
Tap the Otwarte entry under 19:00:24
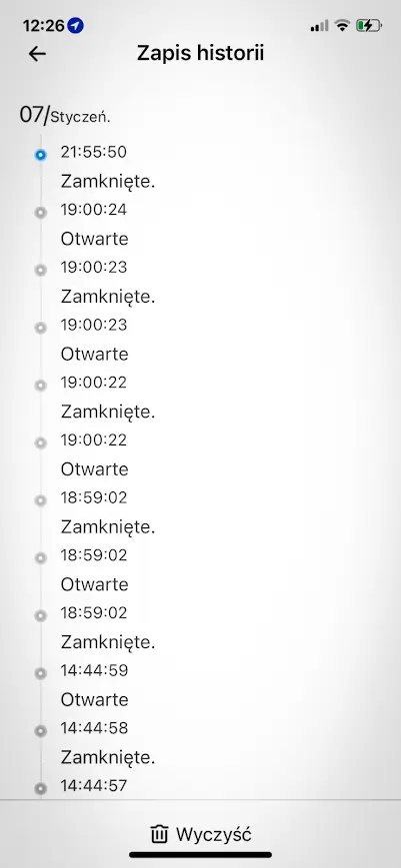coord(95,239)
